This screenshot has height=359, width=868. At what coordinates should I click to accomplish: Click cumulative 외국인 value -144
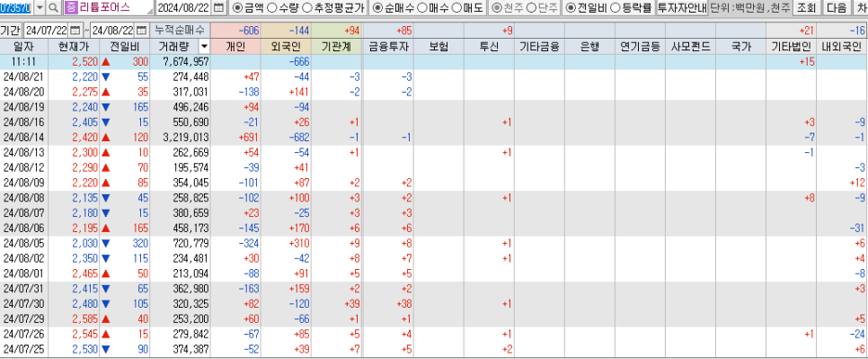point(286,30)
